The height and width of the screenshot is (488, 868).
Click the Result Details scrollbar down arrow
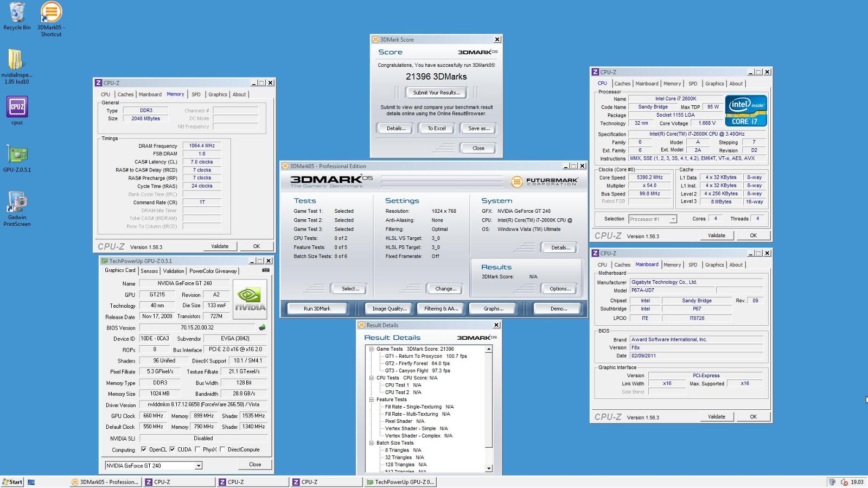coord(489,468)
